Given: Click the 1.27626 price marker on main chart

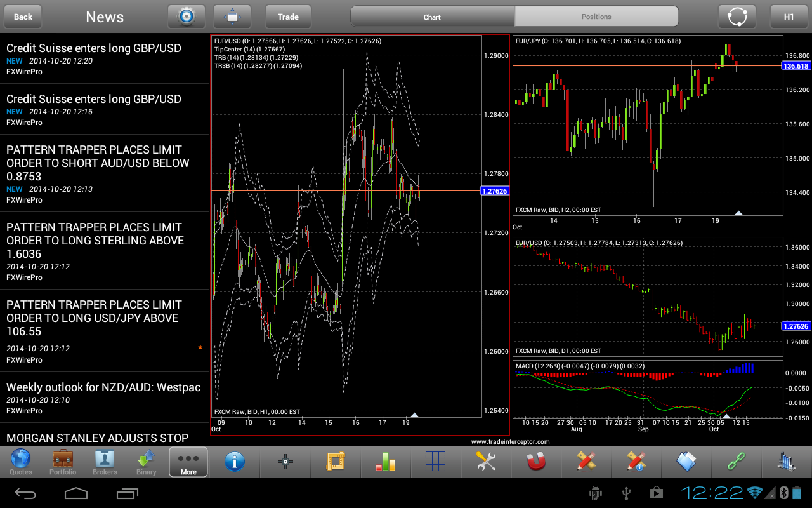Looking at the screenshot, I should [x=495, y=191].
